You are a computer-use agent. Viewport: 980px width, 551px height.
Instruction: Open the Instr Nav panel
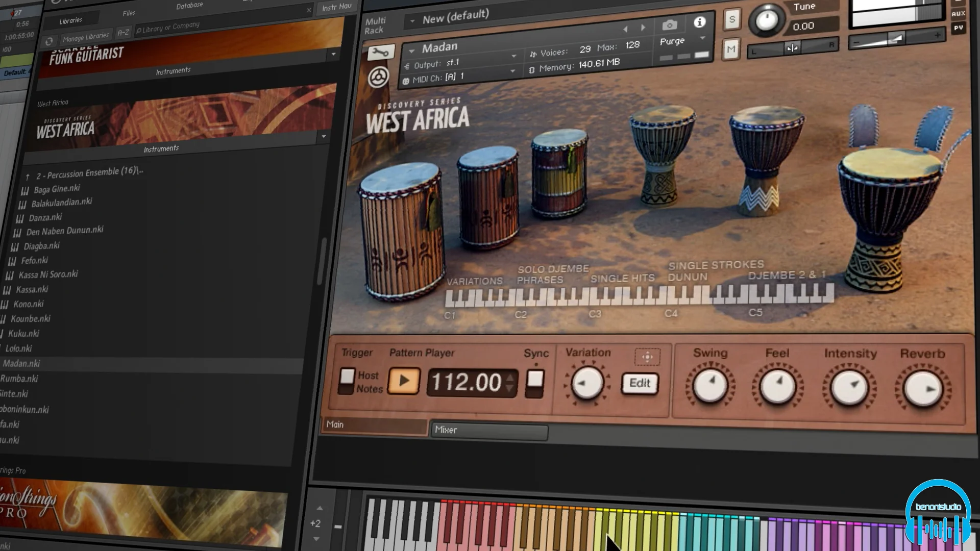(336, 7)
